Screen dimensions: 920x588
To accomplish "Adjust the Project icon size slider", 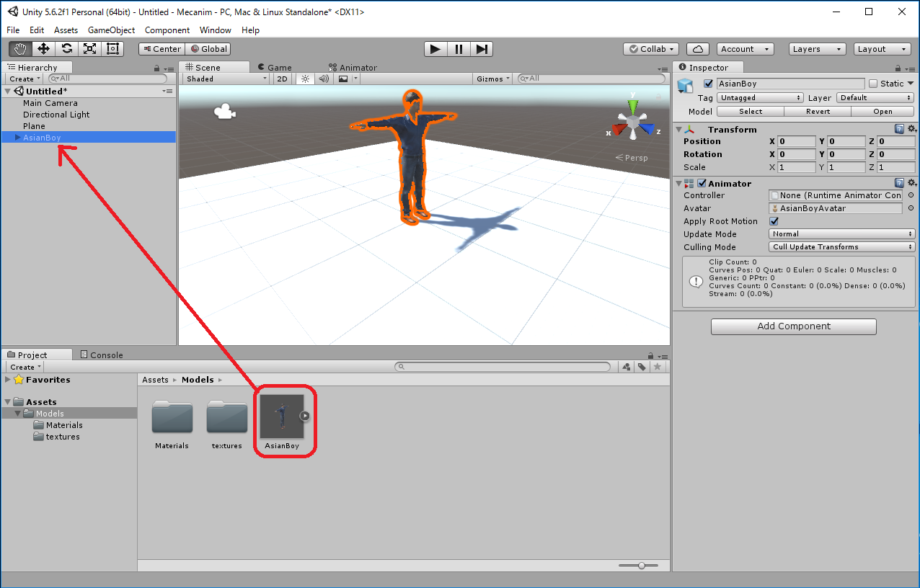I will [x=641, y=566].
